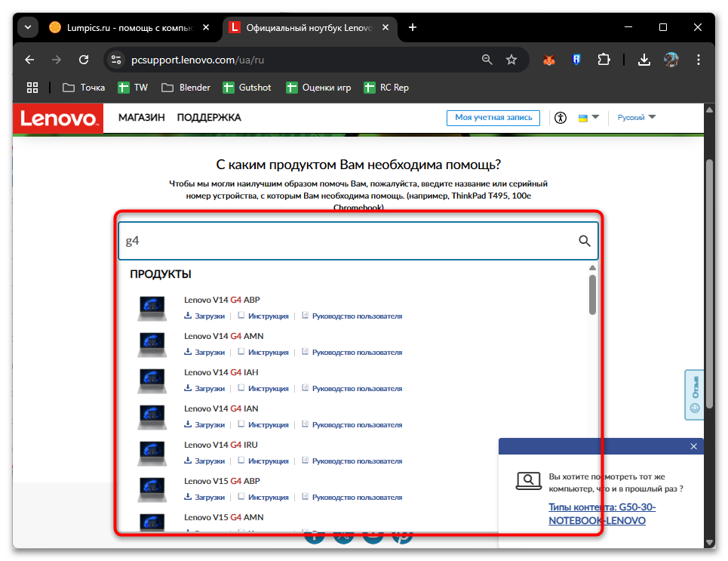Go back with the browser back arrow
Viewport: 728px width, 561px height.
tap(29, 60)
